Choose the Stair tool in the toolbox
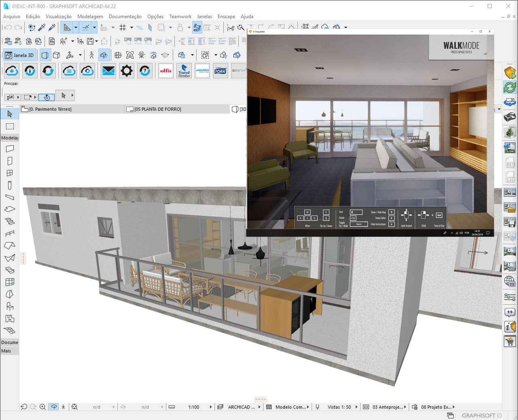The height and width of the screenshot is (420, 518). [10, 221]
